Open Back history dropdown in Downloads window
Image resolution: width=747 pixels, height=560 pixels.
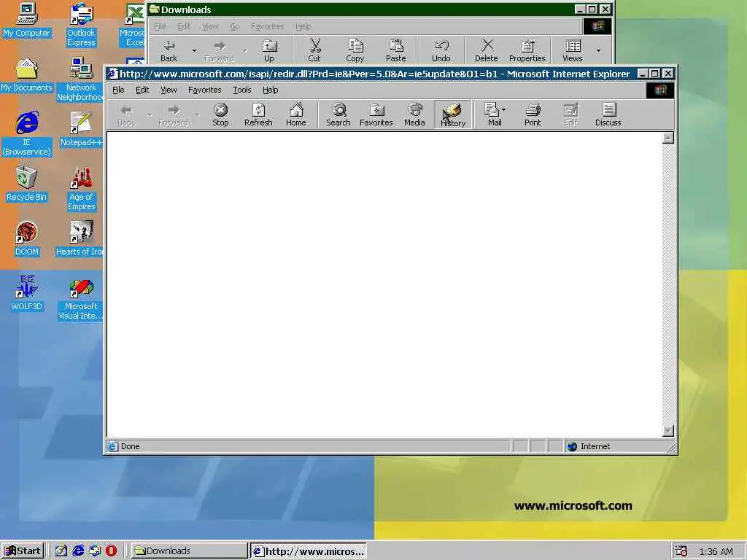pos(194,50)
